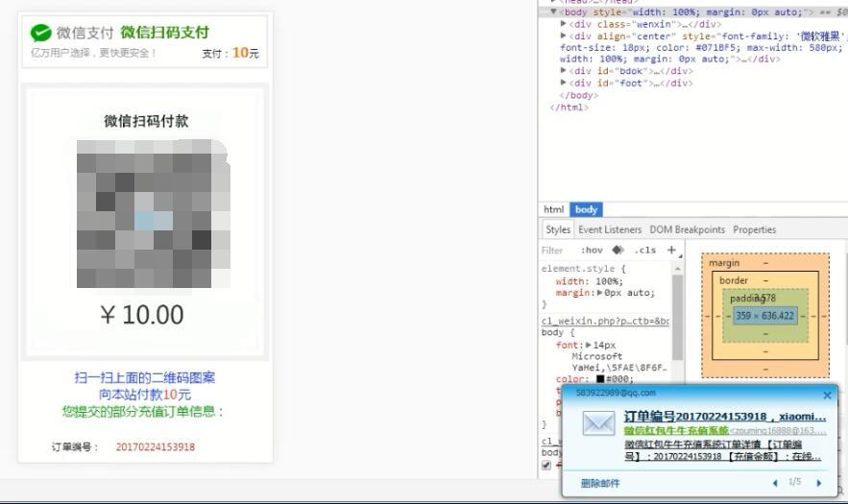The height and width of the screenshot is (504, 848).
Task: Open cl_weixin.php stylesheet source link
Action: click(605, 321)
